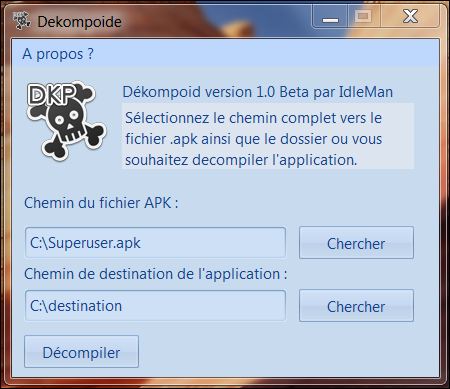Open the "A propos ?" menu
The width and height of the screenshot is (450, 389).
click(x=58, y=54)
